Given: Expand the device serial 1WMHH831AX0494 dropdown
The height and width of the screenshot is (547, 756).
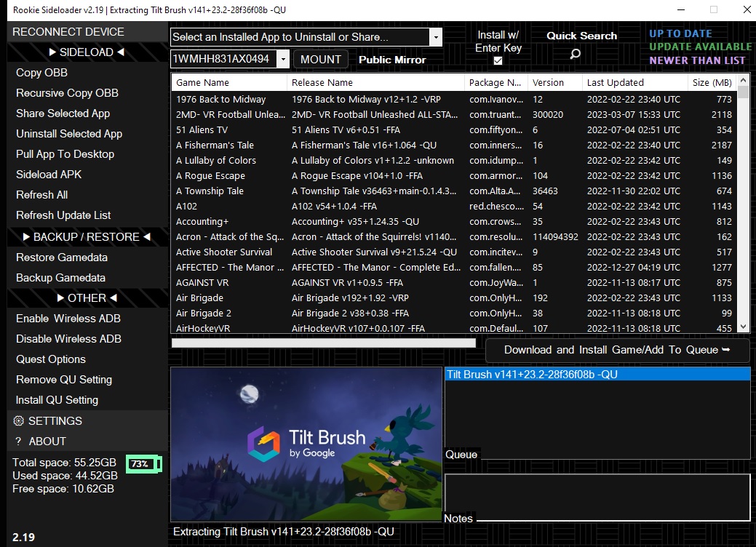Looking at the screenshot, I should (x=283, y=59).
